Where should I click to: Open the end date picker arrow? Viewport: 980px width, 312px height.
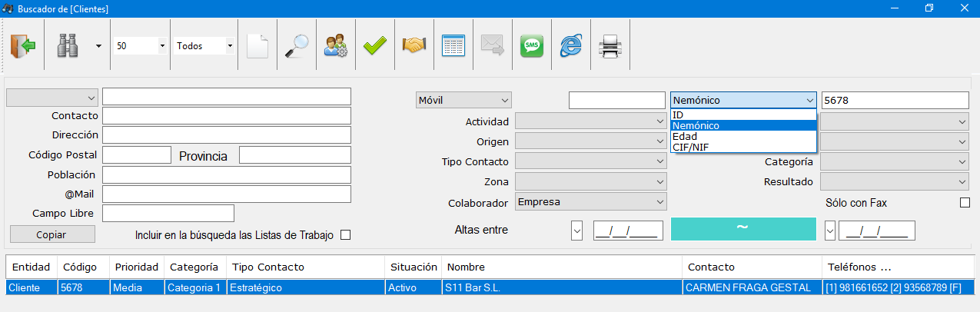point(829,230)
